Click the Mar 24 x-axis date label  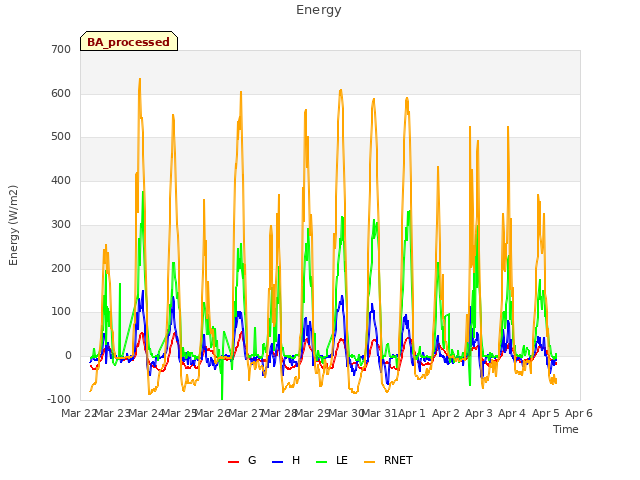point(146,413)
